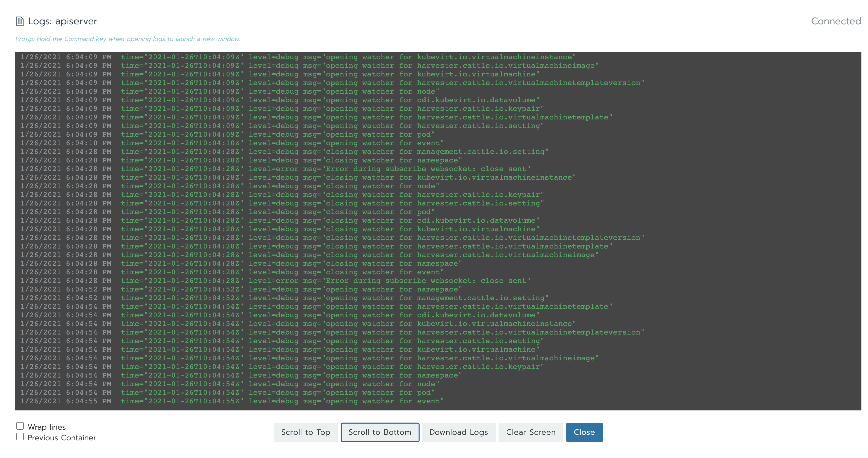Click the log document icon beside title

click(x=20, y=21)
